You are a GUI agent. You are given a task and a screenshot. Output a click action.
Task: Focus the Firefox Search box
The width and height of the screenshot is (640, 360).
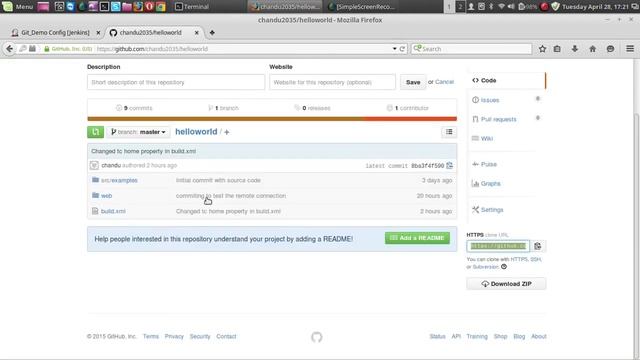pos(471,49)
